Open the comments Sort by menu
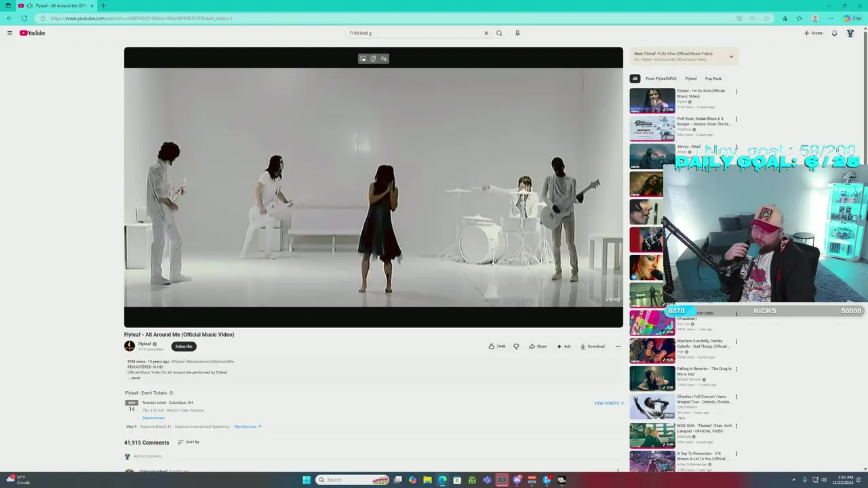868x488 pixels. coord(189,442)
